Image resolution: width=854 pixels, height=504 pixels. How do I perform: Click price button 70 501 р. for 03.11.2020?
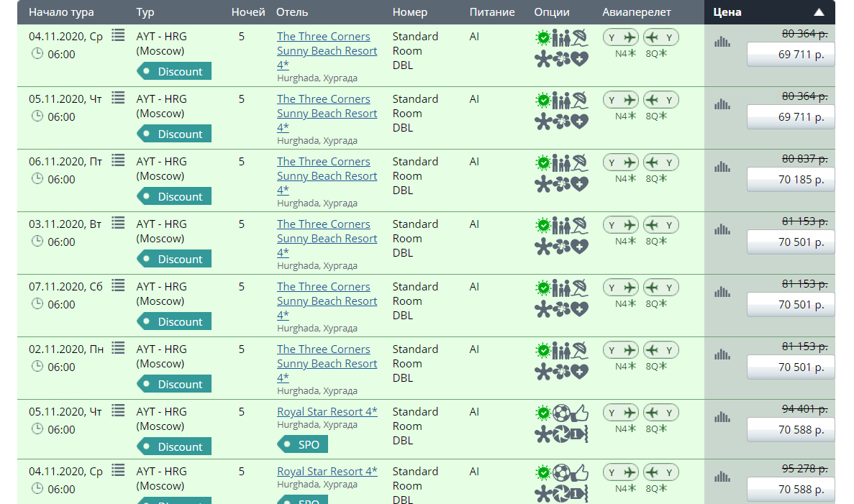790,242
